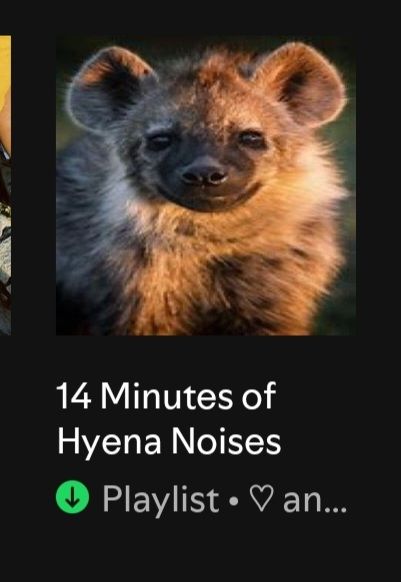The width and height of the screenshot is (401, 582).
Task: Click the number "14" in playlist title
Action: click(74, 396)
